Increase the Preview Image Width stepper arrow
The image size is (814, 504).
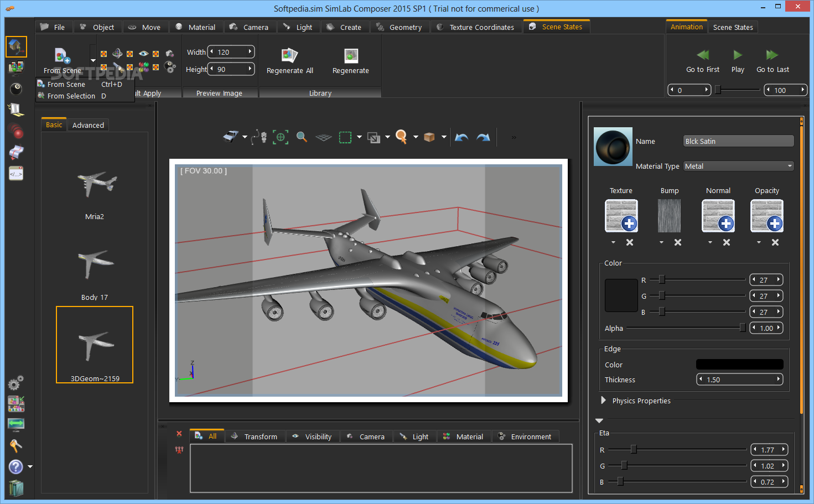[x=250, y=51]
